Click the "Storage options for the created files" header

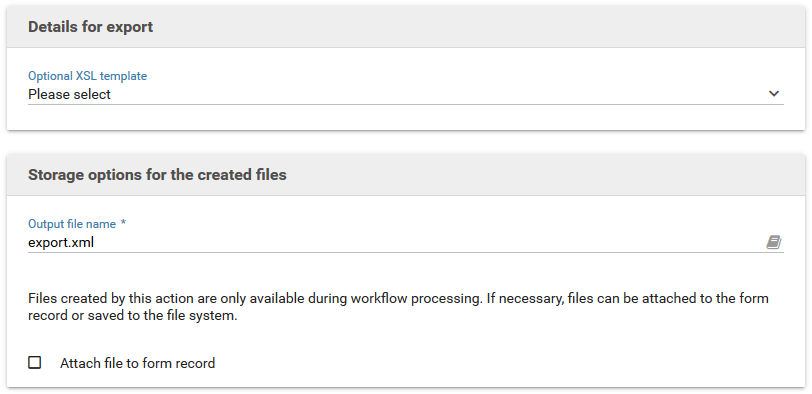157,175
